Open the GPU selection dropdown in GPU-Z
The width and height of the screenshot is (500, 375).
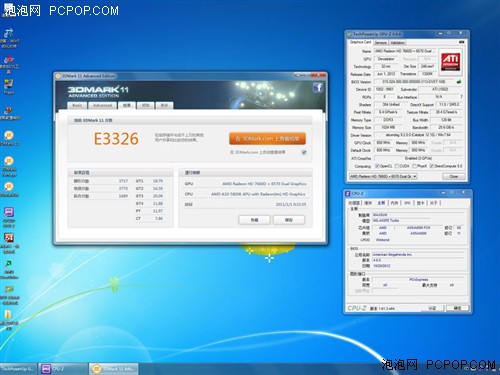point(383,176)
